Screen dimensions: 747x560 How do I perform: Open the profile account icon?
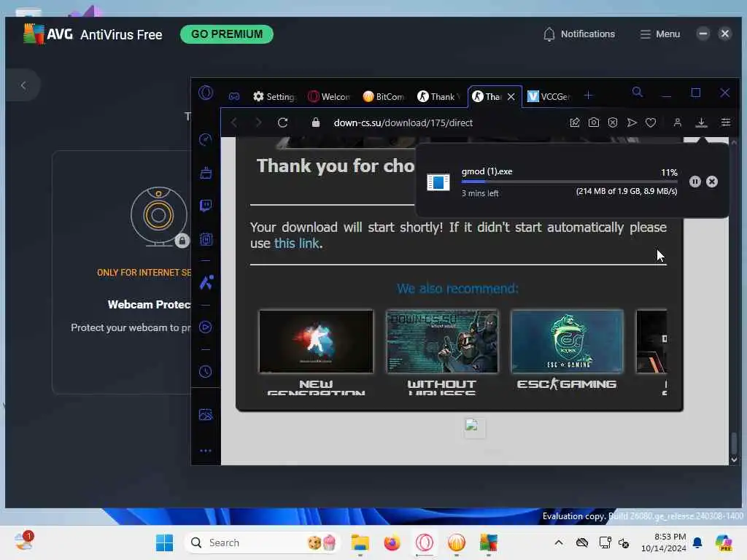pyautogui.click(x=678, y=122)
